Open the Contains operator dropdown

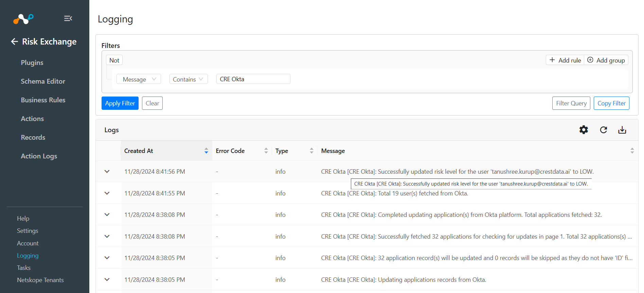click(x=189, y=79)
